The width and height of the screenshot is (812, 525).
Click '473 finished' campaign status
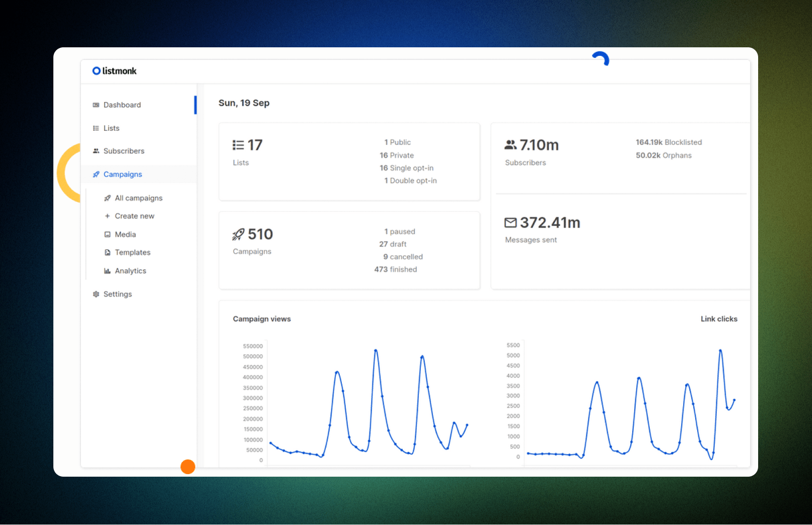click(x=396, y=269)
